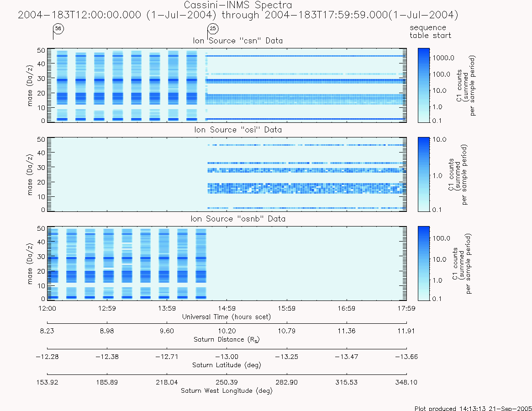Click the csn data color scale bar
This screenshot has width=532, height=411.
pos(423,85)
